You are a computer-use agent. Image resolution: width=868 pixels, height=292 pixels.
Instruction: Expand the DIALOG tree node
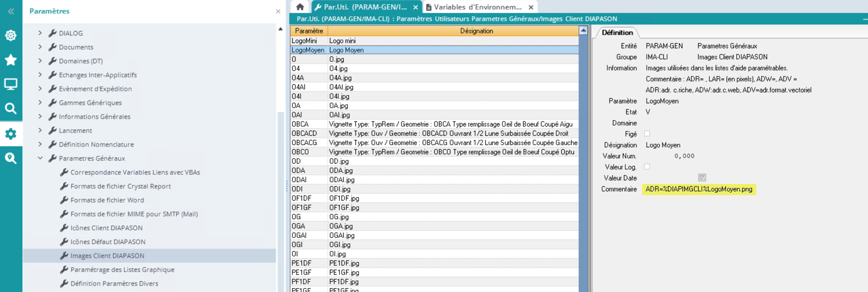[x=40, y=33]
